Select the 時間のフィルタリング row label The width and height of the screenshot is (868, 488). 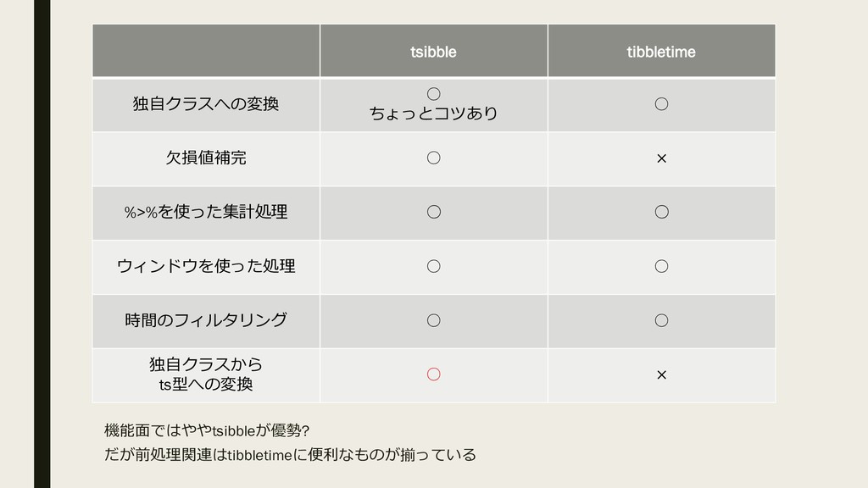[206, 320]
